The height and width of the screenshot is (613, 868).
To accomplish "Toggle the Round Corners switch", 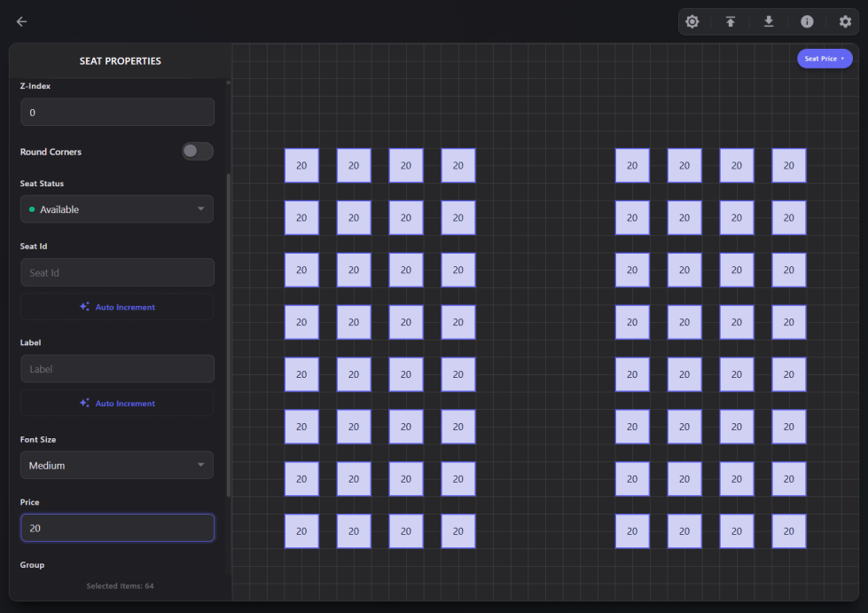I will click(x=197, y=152).
